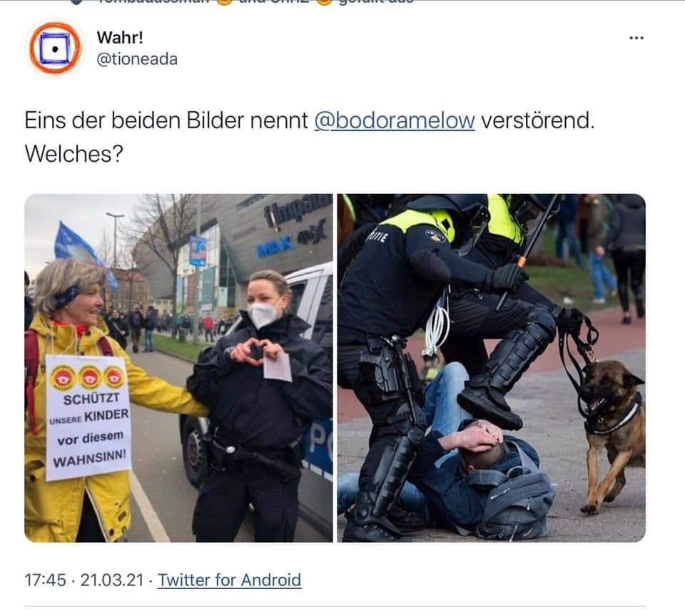
Task: Follow the @bodoramelow mention link
Action: pyautogui.click(x=394, y=120)
